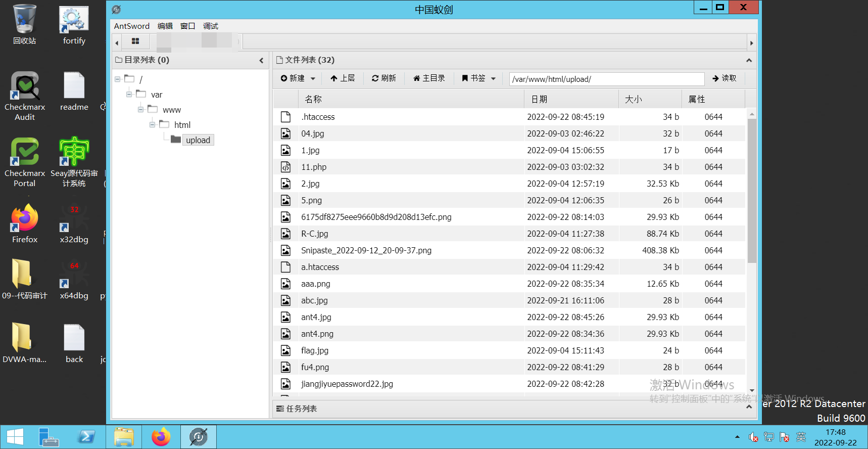868x449 pixels.
Task: Collapse the directory list panel arrow
Action: tap(261, 60)
